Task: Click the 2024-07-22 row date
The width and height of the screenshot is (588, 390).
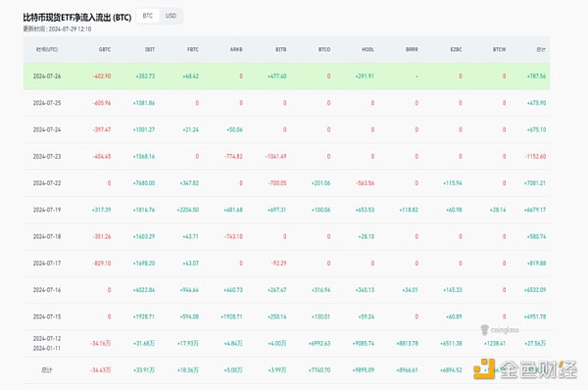Action: point(47,183)
